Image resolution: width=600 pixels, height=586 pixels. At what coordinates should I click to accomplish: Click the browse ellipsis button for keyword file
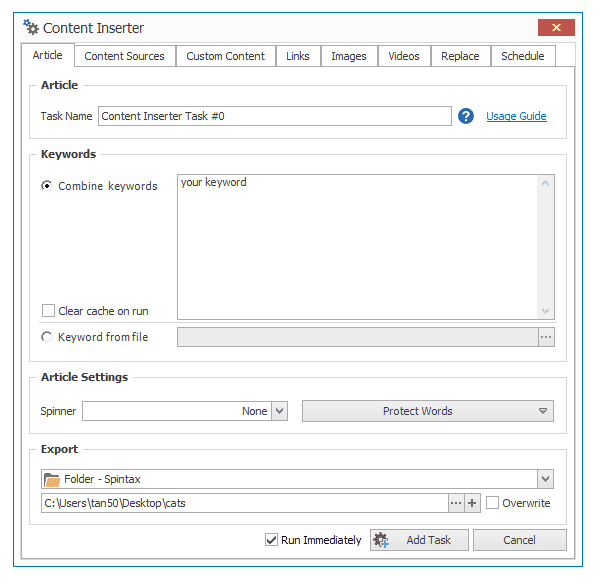tap(546, 337)
